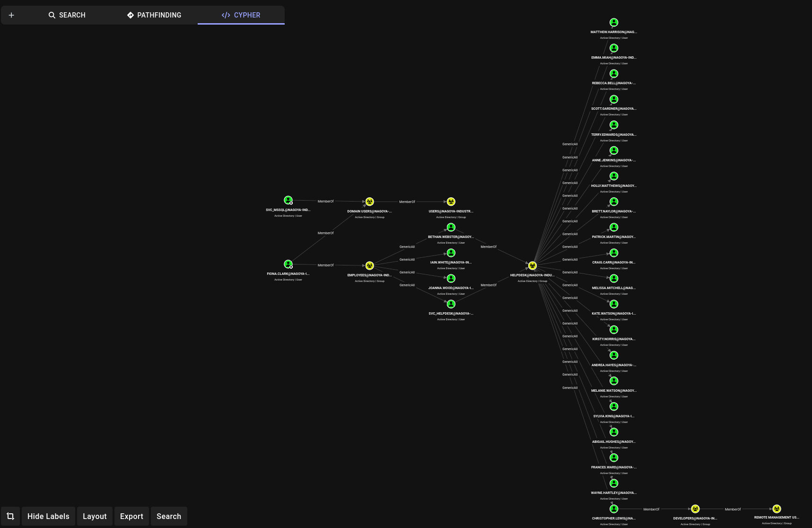Select the CRAIG.CARR user node
Viewport: 812px width, 528px height.
[614, 253]
